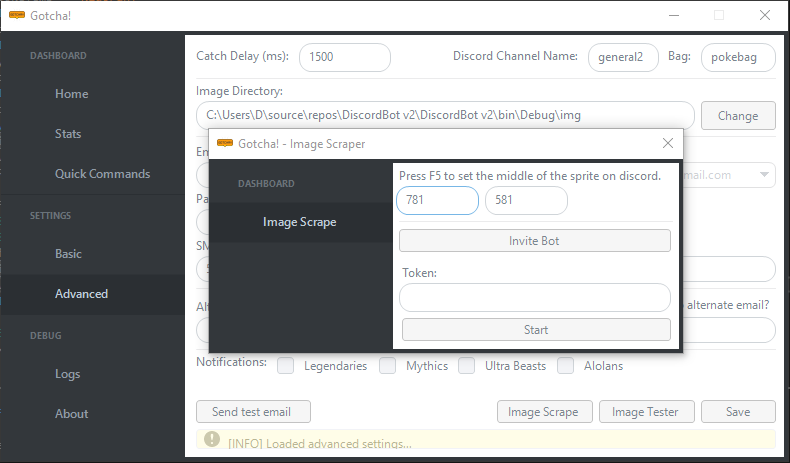Click the SETTINGS section header in the sidebar
The width and height of the screenshot is (790, 463).
coord(50,216)
